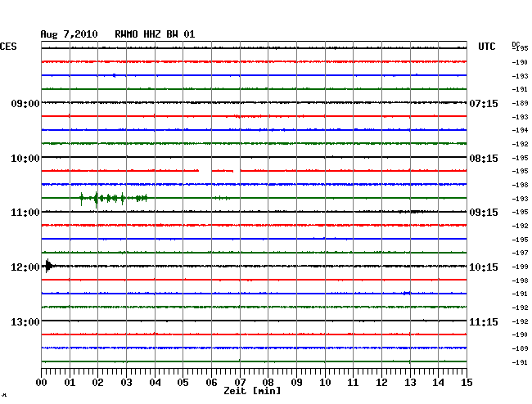The image size is (532, 404).
Task: Click the 07:15 UTC time label
Action: [484, 103]
